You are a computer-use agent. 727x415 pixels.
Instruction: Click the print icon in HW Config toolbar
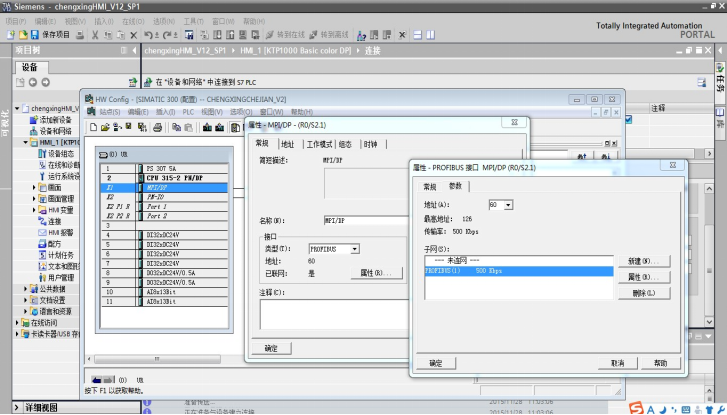[157, 127]
